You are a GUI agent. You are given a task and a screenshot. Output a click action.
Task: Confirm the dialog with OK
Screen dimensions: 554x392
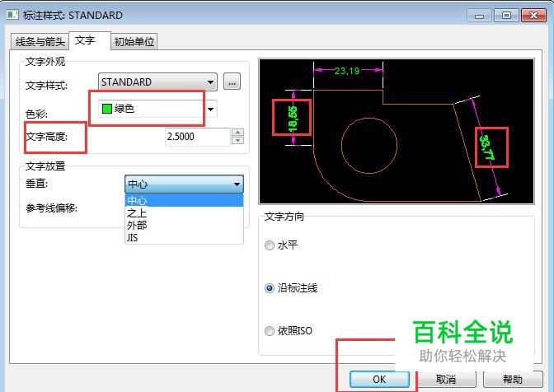pos(379,380)
